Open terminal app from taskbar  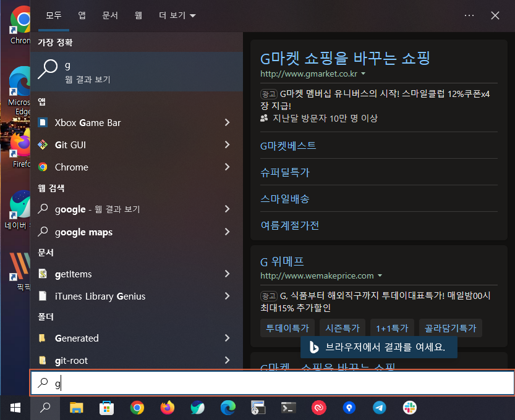point(289,408)
